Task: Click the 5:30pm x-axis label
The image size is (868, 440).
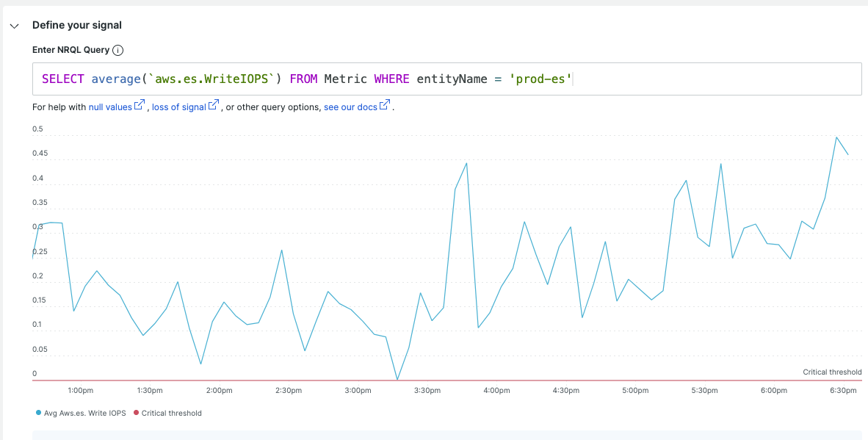Action: pos(704,390)
